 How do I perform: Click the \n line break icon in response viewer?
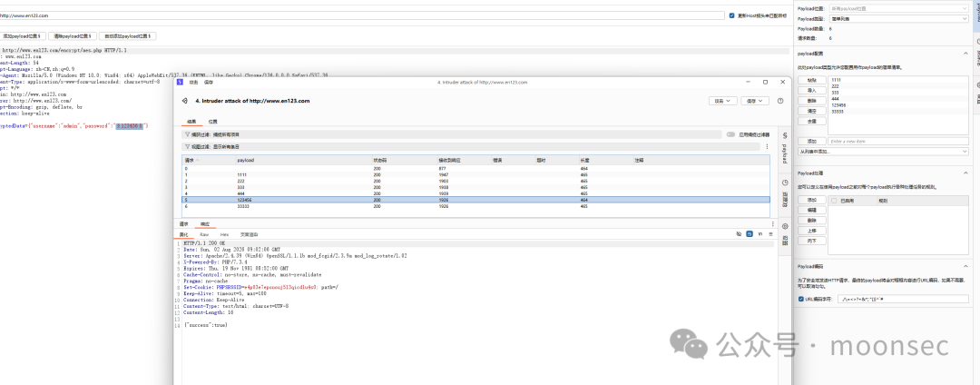[760, 233]
